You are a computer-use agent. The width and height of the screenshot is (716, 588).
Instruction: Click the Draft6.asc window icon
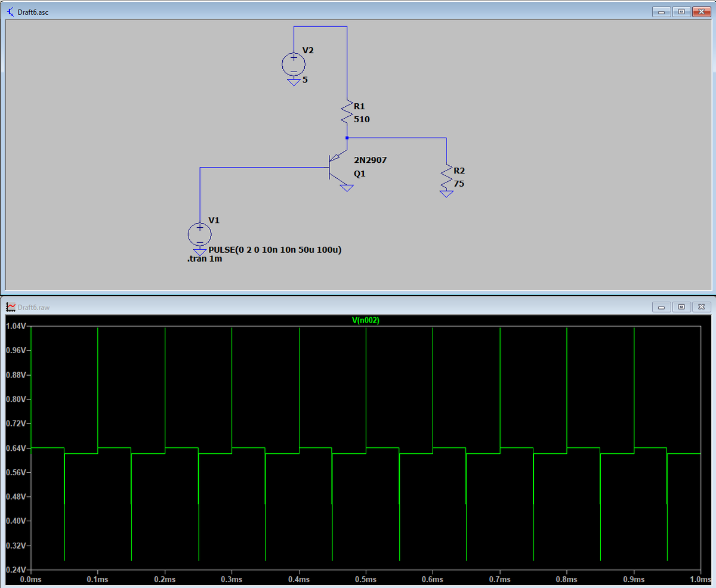[10, 13]
